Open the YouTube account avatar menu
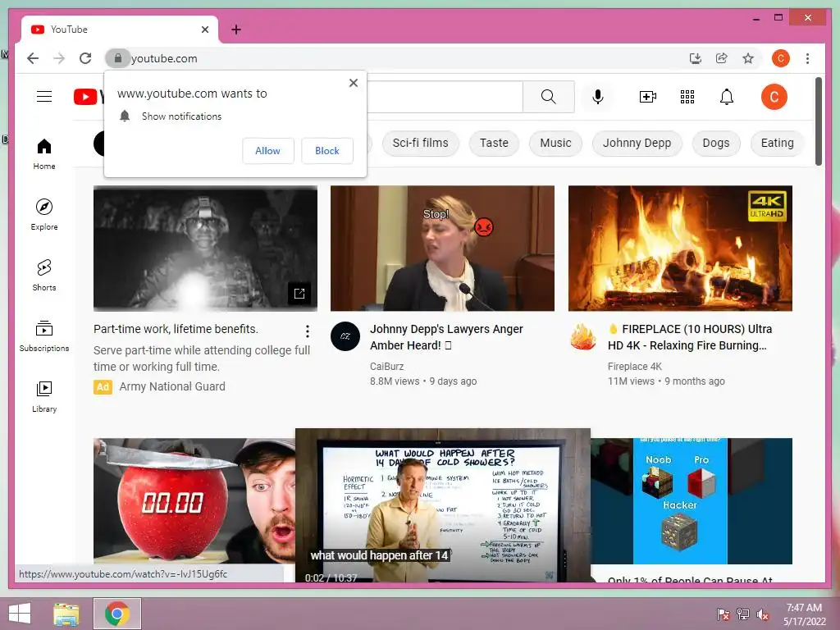The height and width of the screenshot is (630, 840). 774,97
